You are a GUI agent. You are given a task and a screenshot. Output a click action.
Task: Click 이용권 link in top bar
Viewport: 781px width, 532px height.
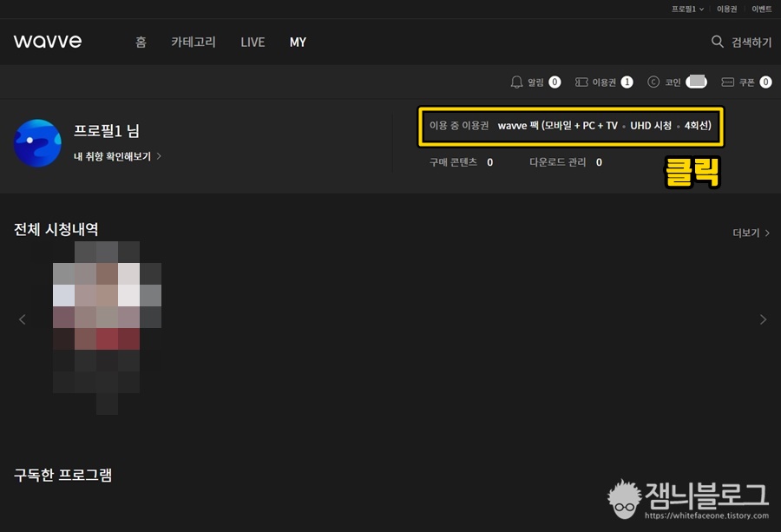726,9
